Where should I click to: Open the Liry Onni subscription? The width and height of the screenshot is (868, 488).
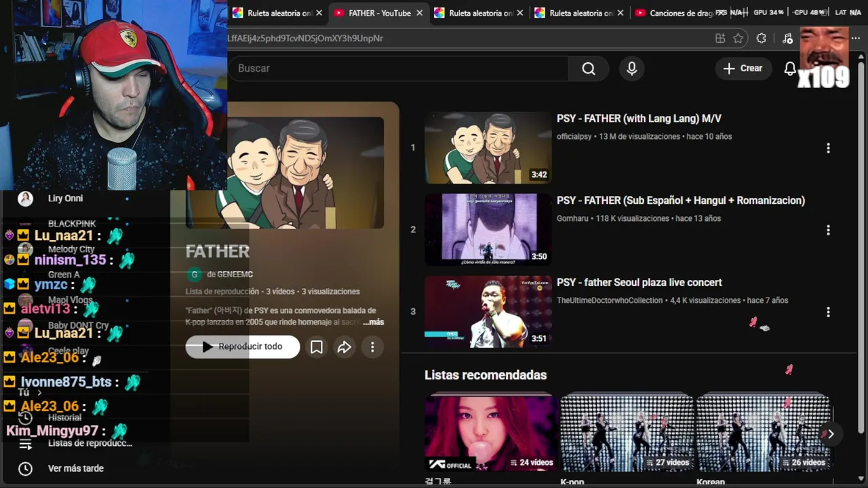66,199
